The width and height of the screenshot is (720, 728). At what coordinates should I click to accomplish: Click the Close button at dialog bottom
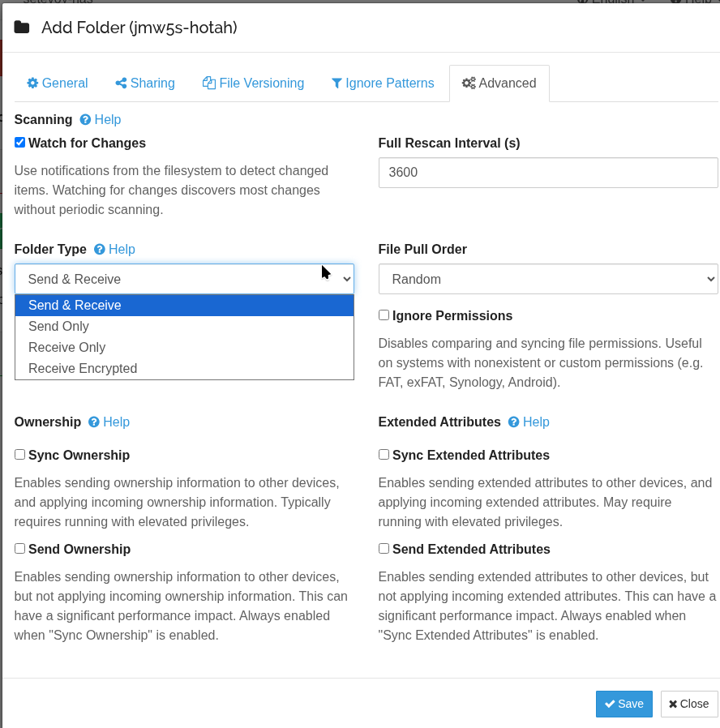689,704
